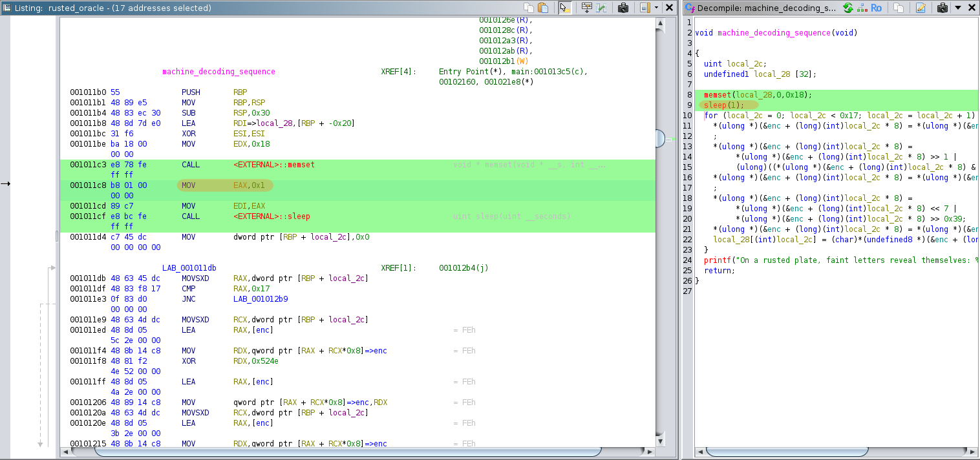980x460 pixels.
Task: Toggle mouse hover popups in Listing
Action: [565, 8]
